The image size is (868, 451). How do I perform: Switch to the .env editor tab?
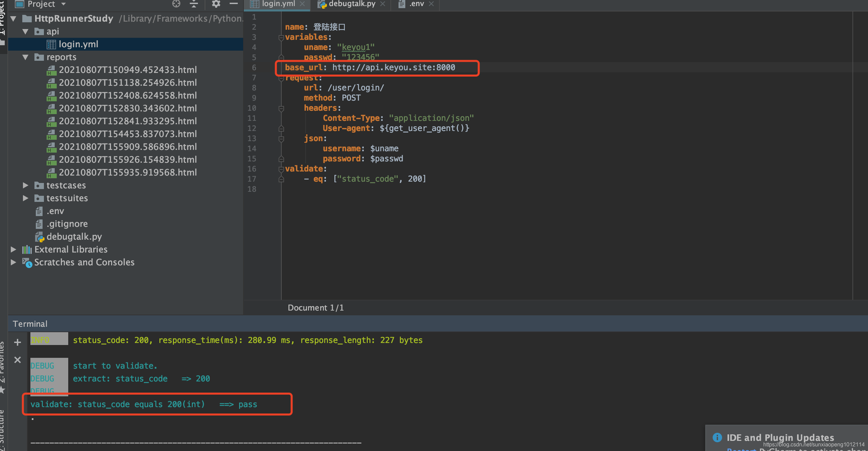pyautogui.click(x=416, y=4)
